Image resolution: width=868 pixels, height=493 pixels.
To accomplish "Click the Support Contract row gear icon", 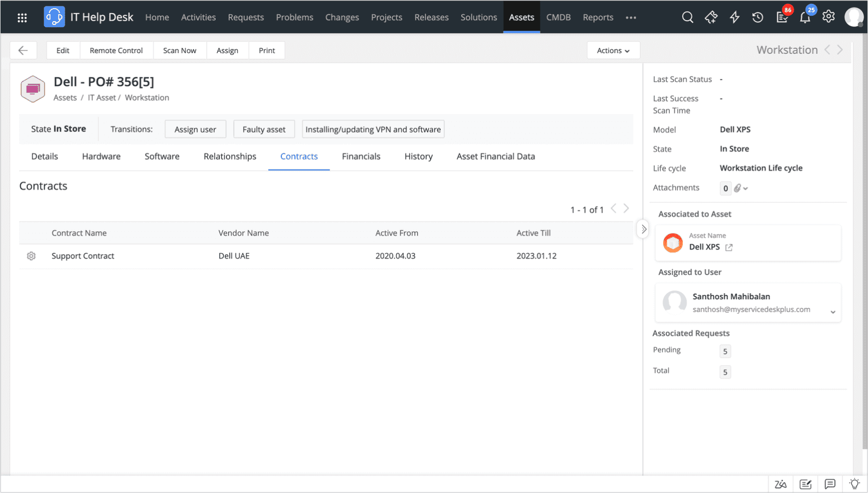I will 32,256.
